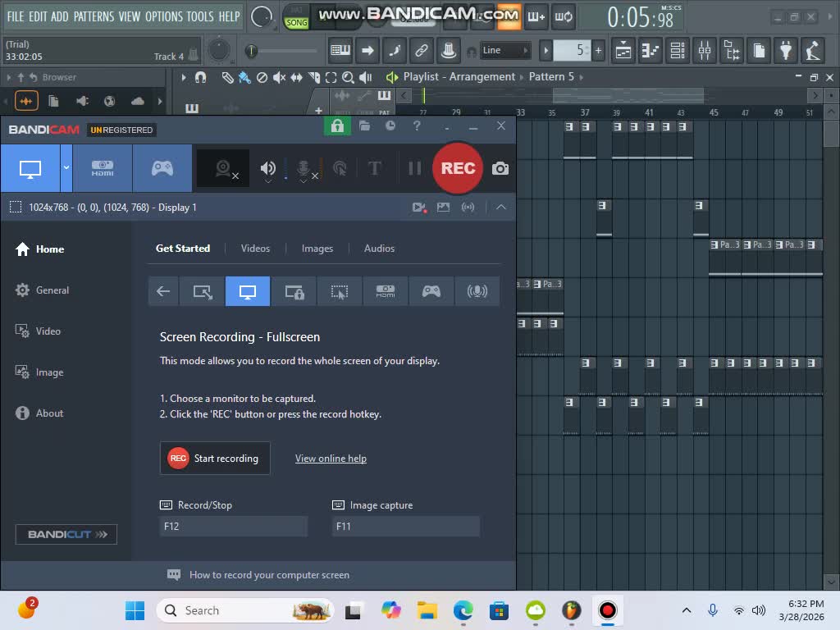840x630 pixels.
Task: Open the Videos tab
Action: tap(255, 249)
